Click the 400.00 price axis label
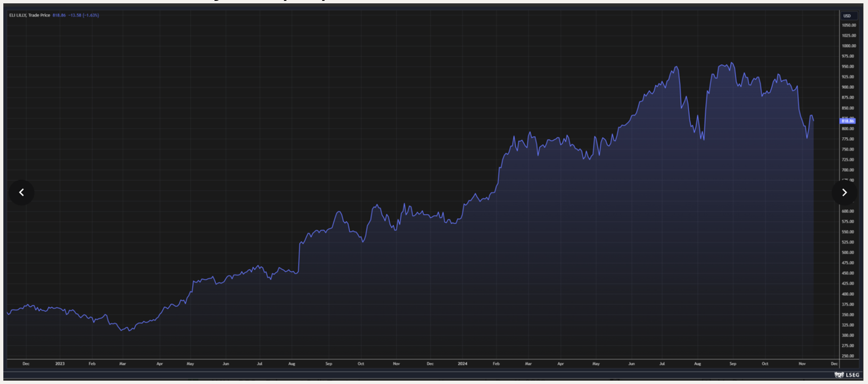The height and width of the screenshot is (384, 868). (848, 294)
